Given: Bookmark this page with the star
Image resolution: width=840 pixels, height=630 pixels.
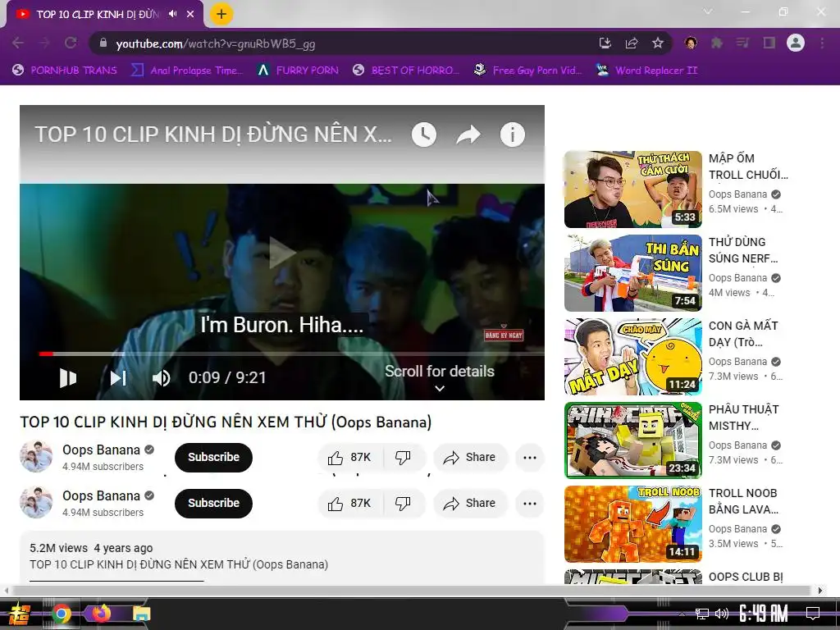Looking at the screenshot, I should tap(658, 43).
